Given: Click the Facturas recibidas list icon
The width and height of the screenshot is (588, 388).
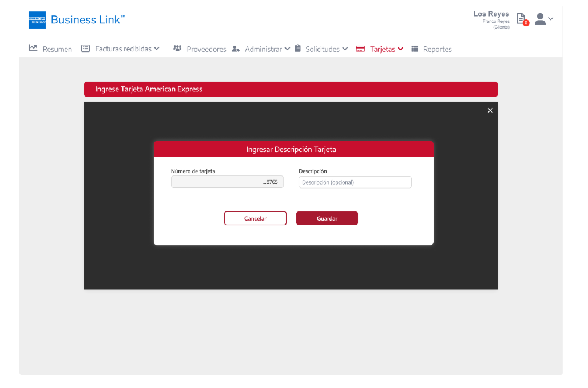Looking at the screenshot, I should 86,49.
